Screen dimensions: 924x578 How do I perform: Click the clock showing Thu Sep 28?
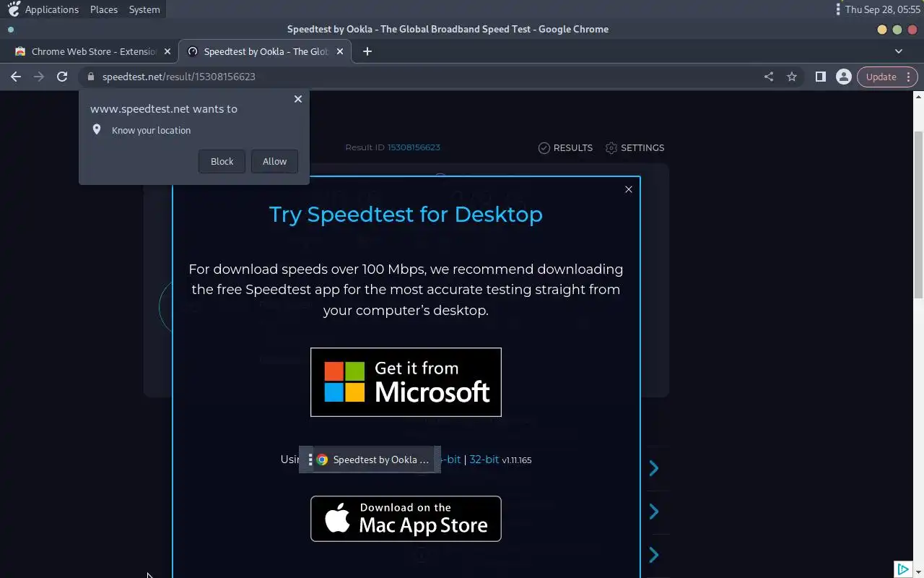click(x=882, y=9)
